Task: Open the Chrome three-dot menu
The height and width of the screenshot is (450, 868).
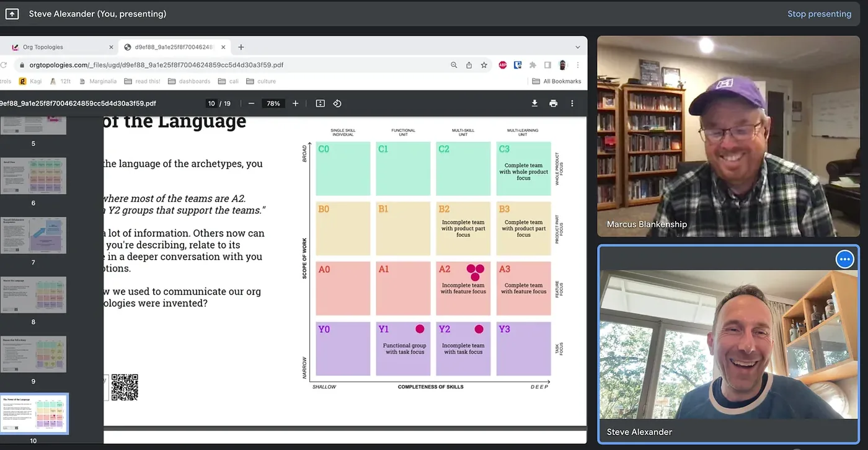Action: click(x=578, y=64)
